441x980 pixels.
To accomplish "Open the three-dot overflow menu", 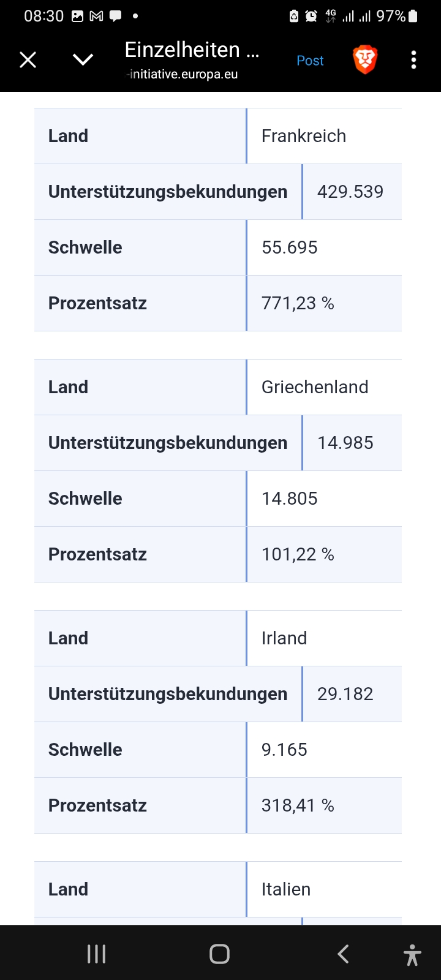I will point(414,60).
